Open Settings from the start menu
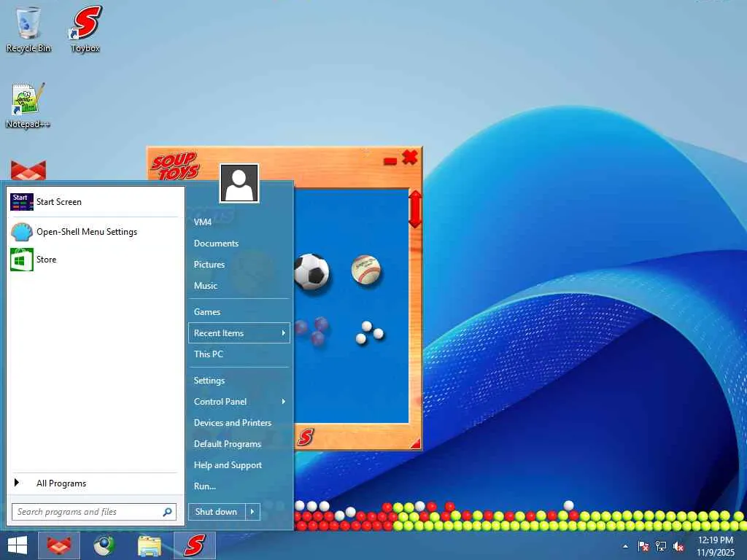This screenshot has height=560, width=747. point(239,381)
